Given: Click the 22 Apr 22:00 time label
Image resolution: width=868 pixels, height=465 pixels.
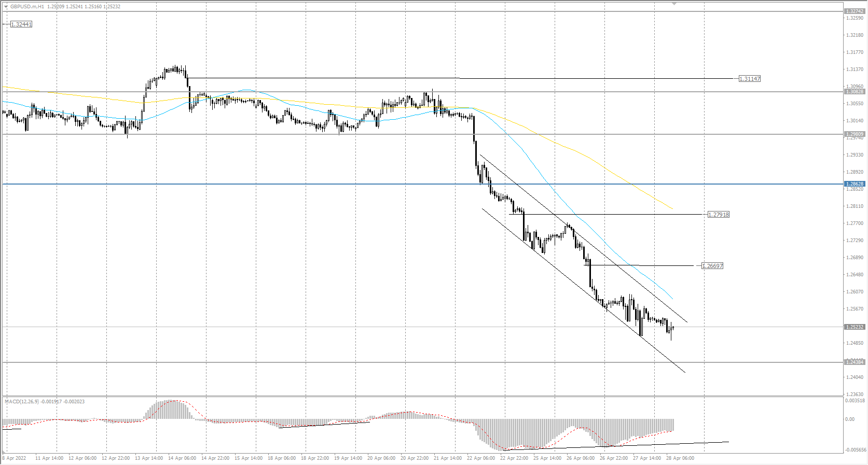Looking at the screenshot, I should (x=514, y=458).
